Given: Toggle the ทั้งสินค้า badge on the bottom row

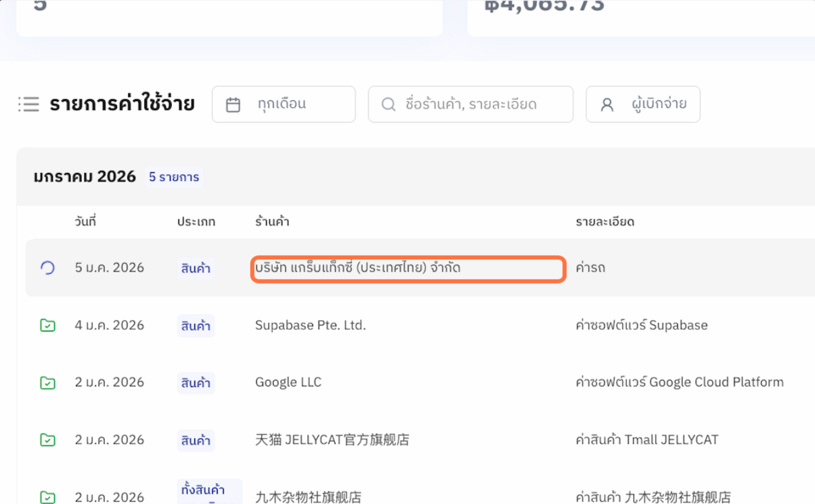Looking at the screenshot, I should (x=210, y=490).
